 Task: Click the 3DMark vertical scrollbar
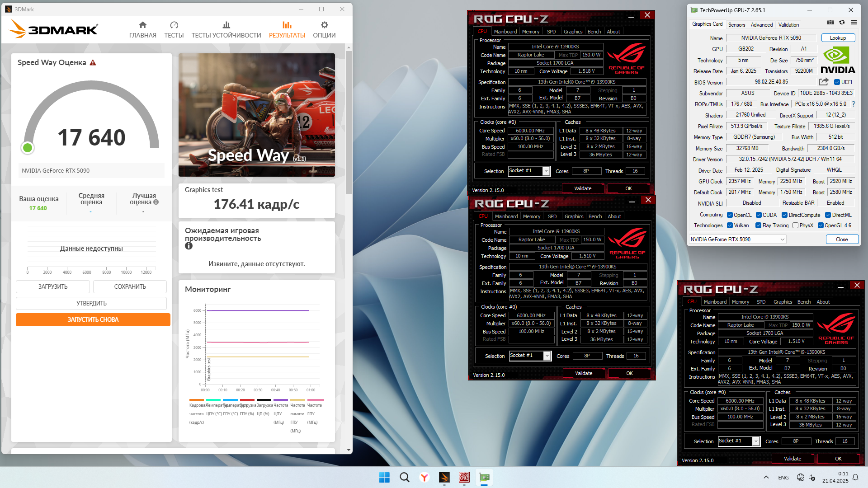[349, 123]
